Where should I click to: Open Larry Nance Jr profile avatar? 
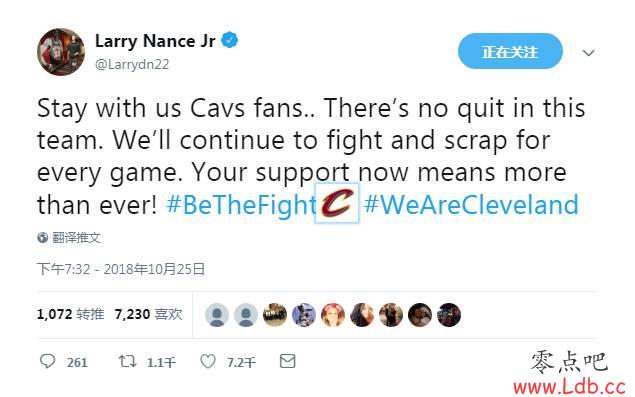61,52
